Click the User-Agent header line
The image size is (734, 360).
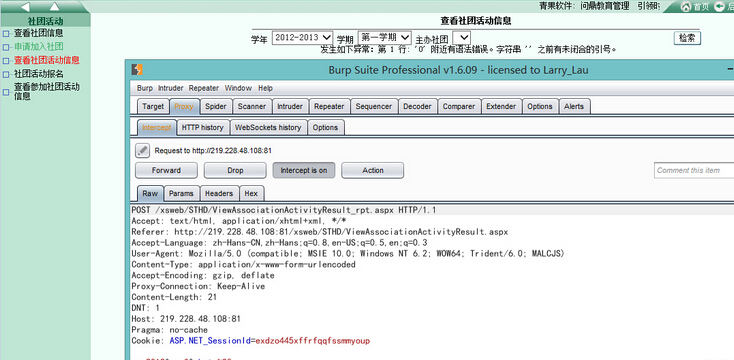348,254
